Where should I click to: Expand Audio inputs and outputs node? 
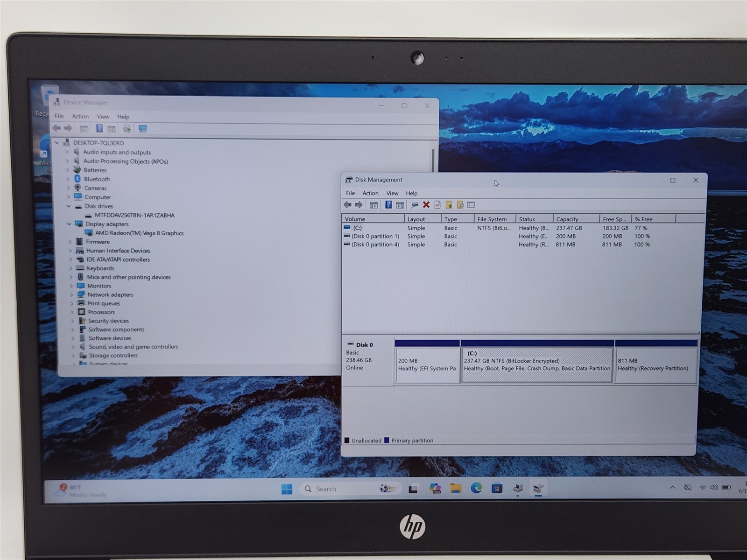(x=67, y=152)
